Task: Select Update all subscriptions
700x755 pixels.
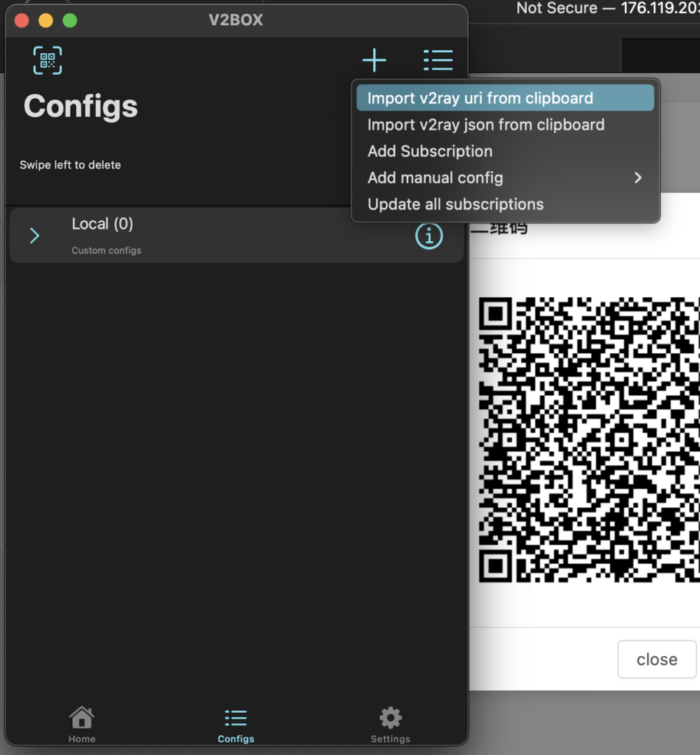Action: [x=505, y=204]
